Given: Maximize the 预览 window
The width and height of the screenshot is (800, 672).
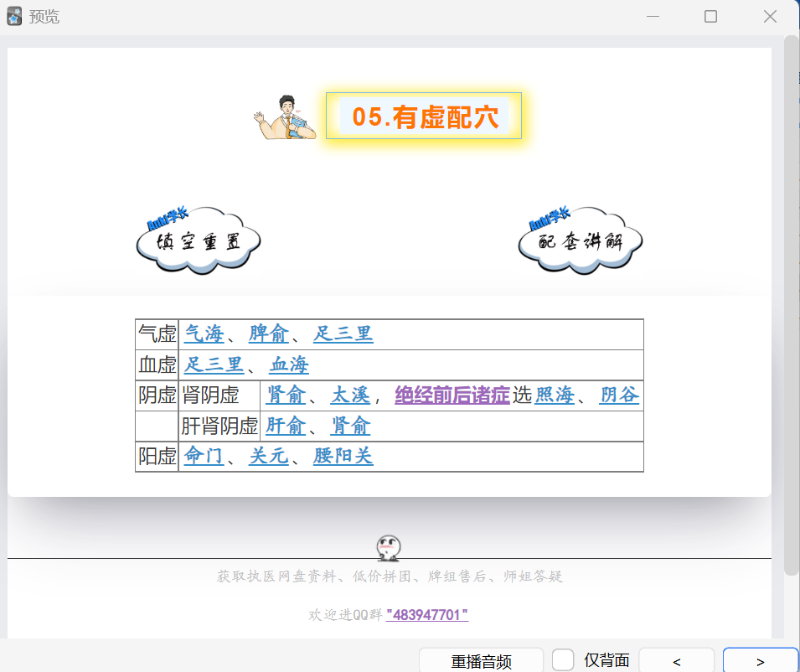Looking at the screenshot, I should tap(710, 16).
